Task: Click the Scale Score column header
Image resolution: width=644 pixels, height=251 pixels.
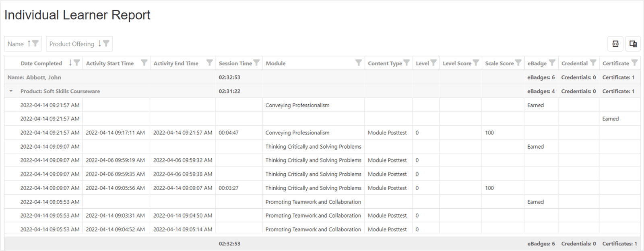Action: [x=499, y=63]
